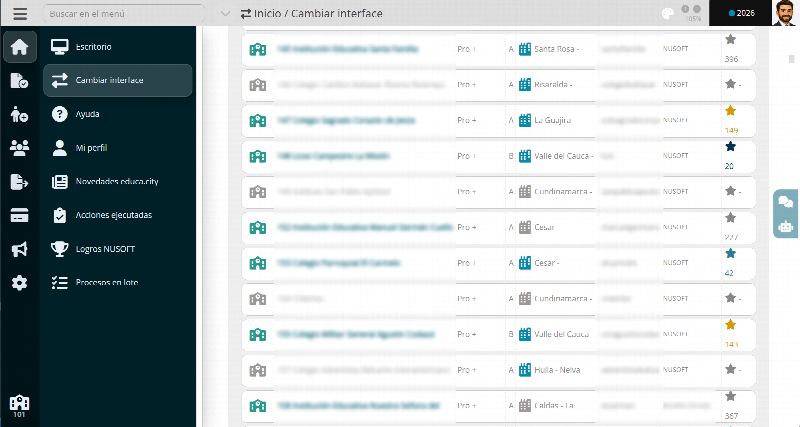Select Cambiar interface menu item

117,81
